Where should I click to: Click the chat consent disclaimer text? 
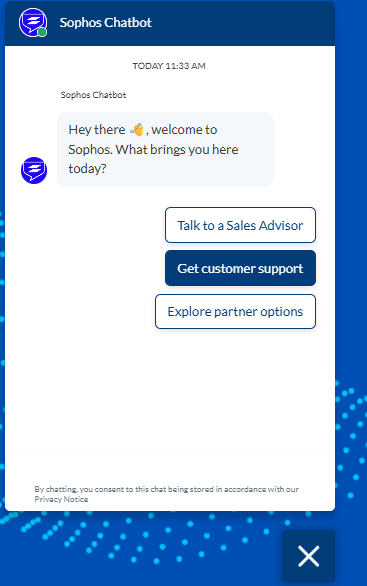point(166,494)
